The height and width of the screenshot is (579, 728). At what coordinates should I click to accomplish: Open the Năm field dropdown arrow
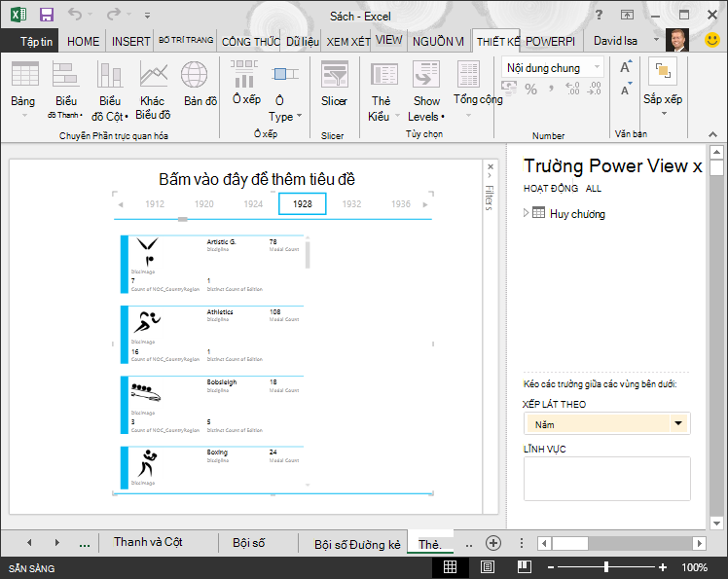(x=678, y=423)
